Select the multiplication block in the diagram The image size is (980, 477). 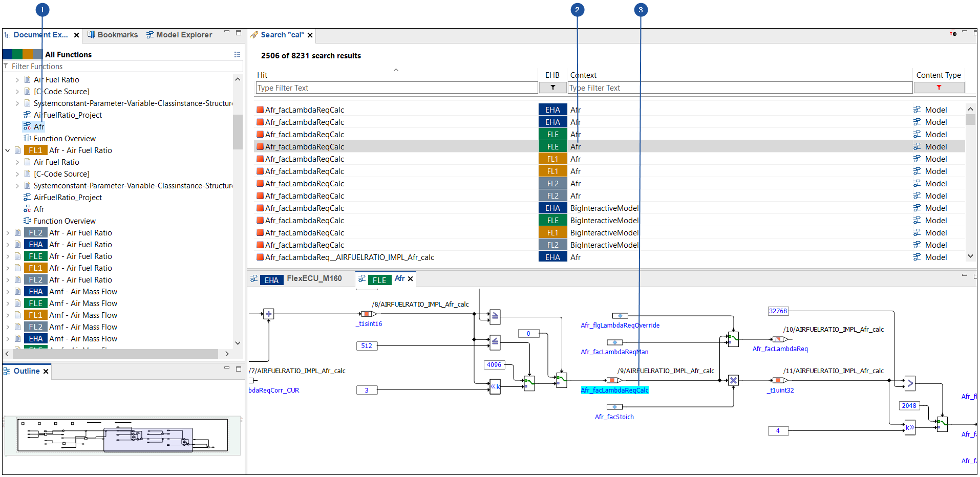(733, 380)
